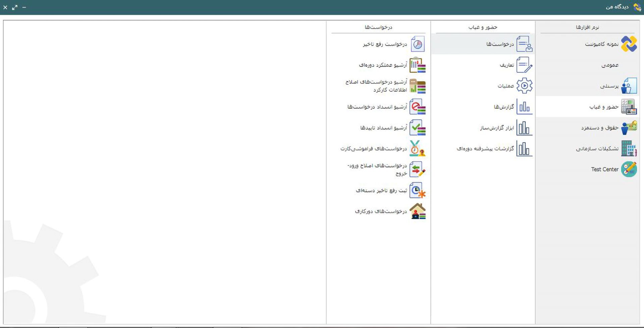
Task: Select گزارش‌ها in the حضور و غیاب menu
Action: [503, 107]
